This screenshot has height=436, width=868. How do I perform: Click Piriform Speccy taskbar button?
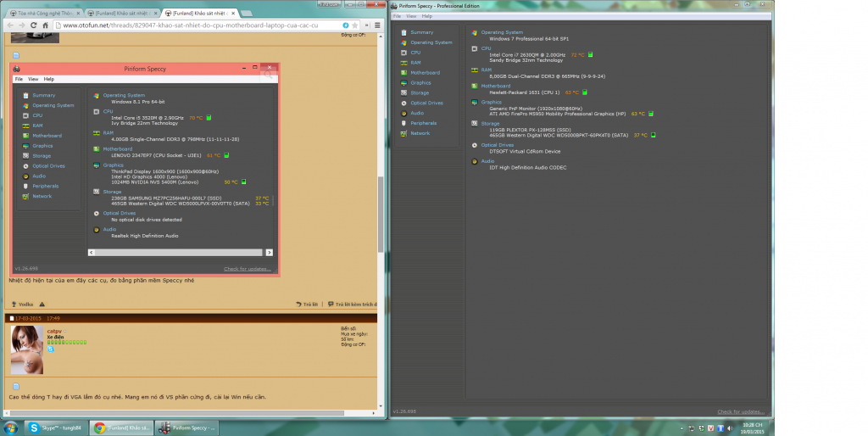tap(186, 428)
